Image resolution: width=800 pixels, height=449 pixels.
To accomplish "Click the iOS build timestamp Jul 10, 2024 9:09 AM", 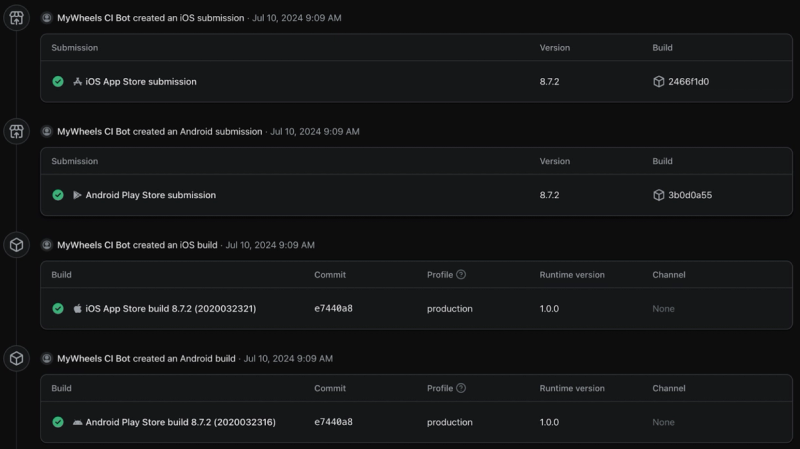I will tap(270, 245).
